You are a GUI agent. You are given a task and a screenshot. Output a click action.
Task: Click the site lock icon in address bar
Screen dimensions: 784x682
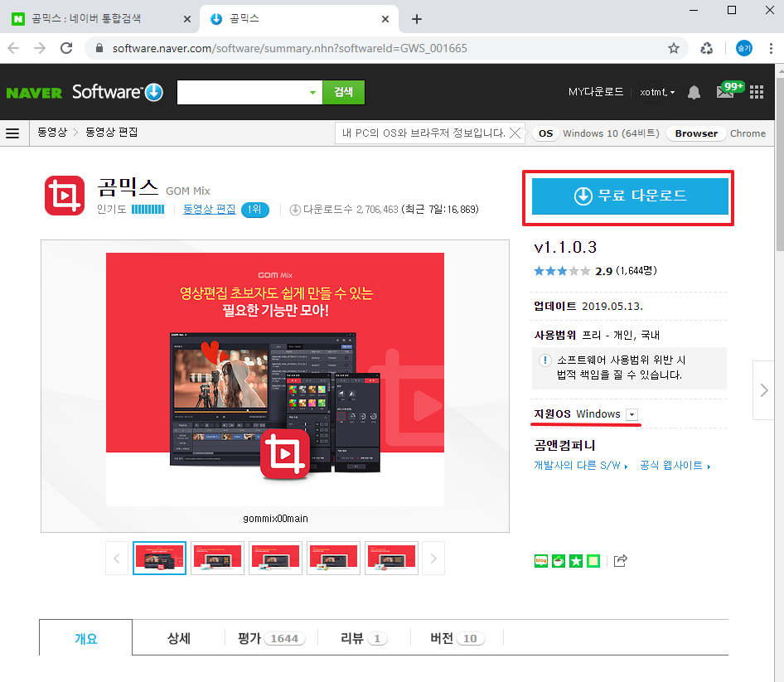[x=99, y=48]
